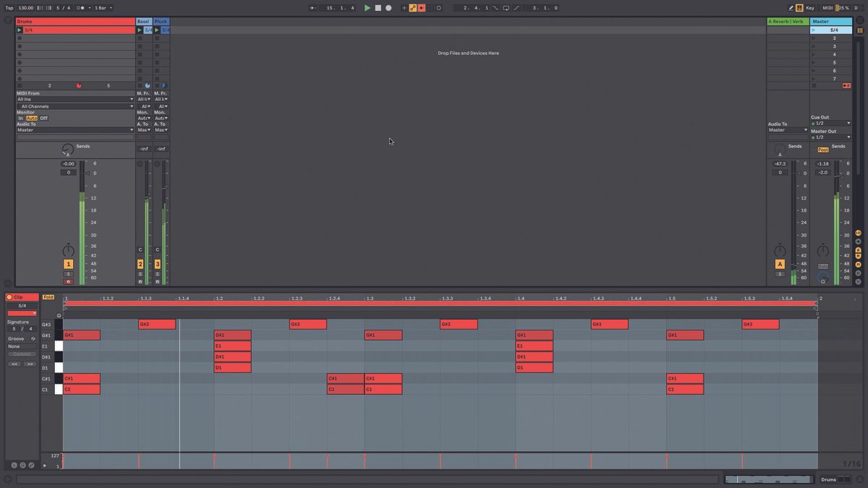Enable MIDI Arrangement Overdub
Viewport: 868px width, 488px height.
pos(421,7)
